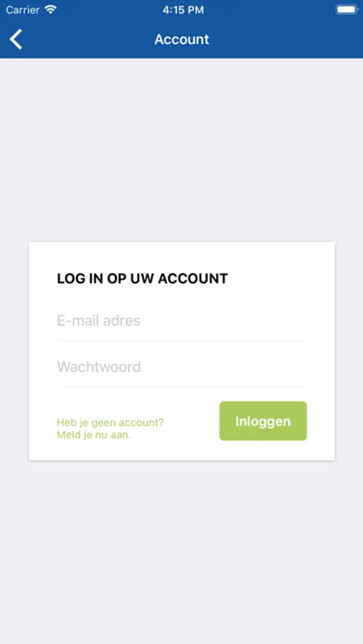The width and height of the screenshot is (363, 644).
Task: Click the 'Meld je nu aan.' text
Action: click(x=94, y=435)
